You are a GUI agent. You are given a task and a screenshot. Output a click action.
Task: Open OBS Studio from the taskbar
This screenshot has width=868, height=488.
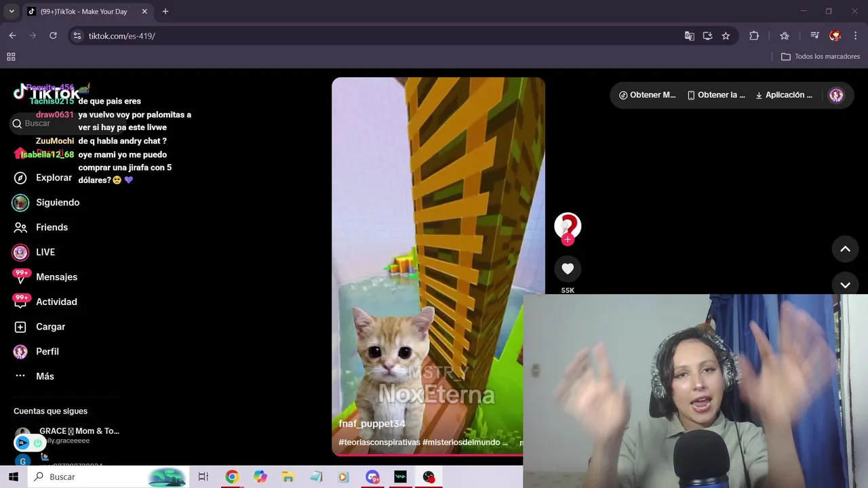pyautogui.click(x=429, y=477)
